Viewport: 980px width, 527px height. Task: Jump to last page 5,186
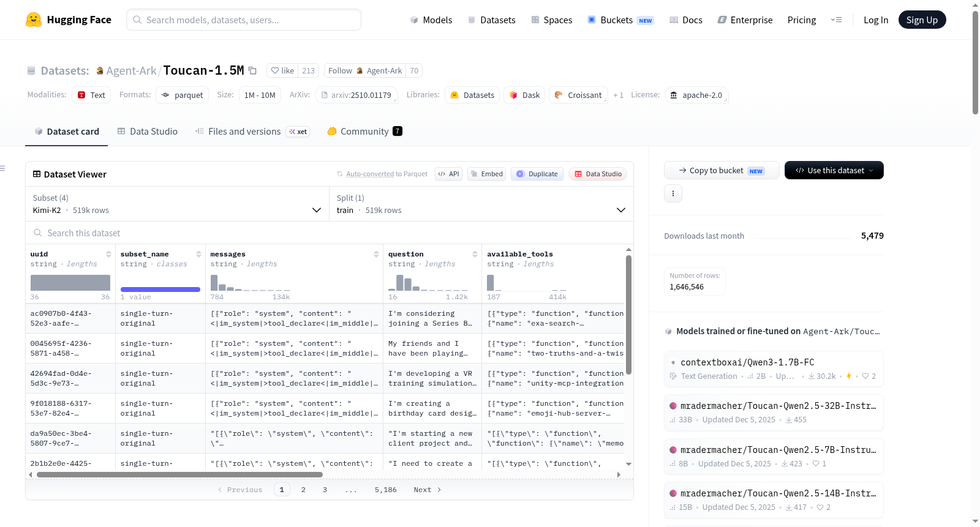pyautogui.click(x=386, y=490)
